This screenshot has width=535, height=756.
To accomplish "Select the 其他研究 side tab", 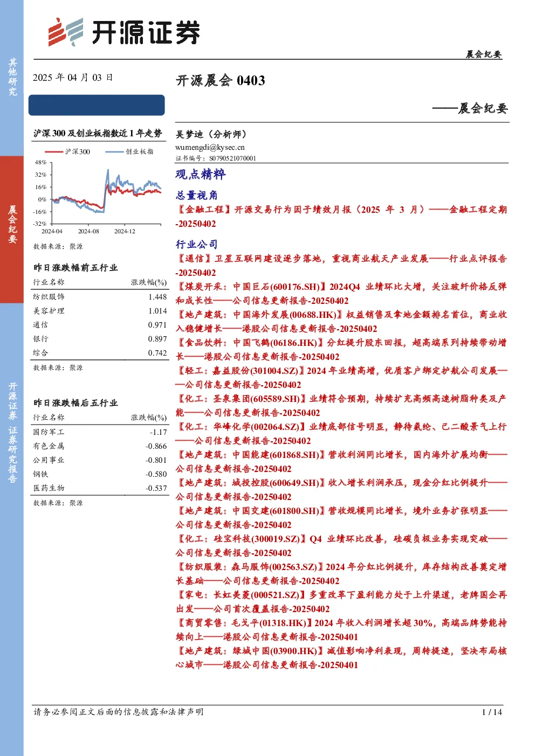I will pyautogui.click(x=12, y=78).
